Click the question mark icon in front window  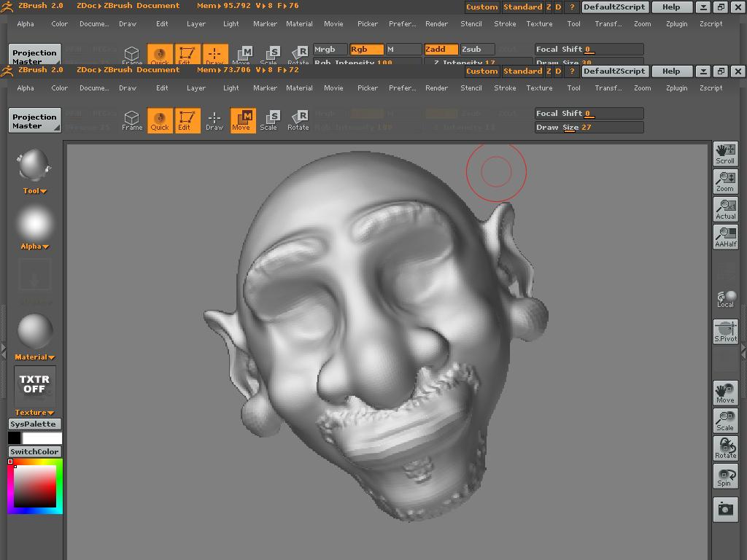[x=572, y=71]
